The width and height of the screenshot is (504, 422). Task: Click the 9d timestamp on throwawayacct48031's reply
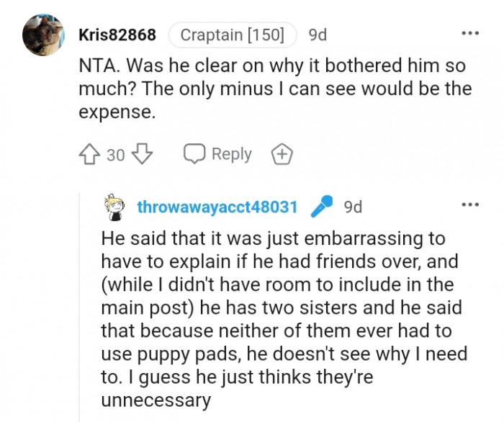353,207
